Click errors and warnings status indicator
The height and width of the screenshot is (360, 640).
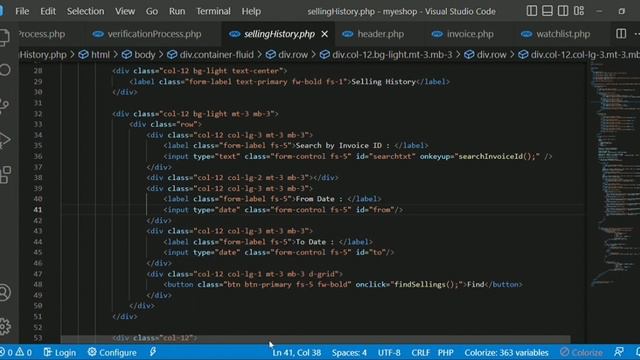coord(16,352)
